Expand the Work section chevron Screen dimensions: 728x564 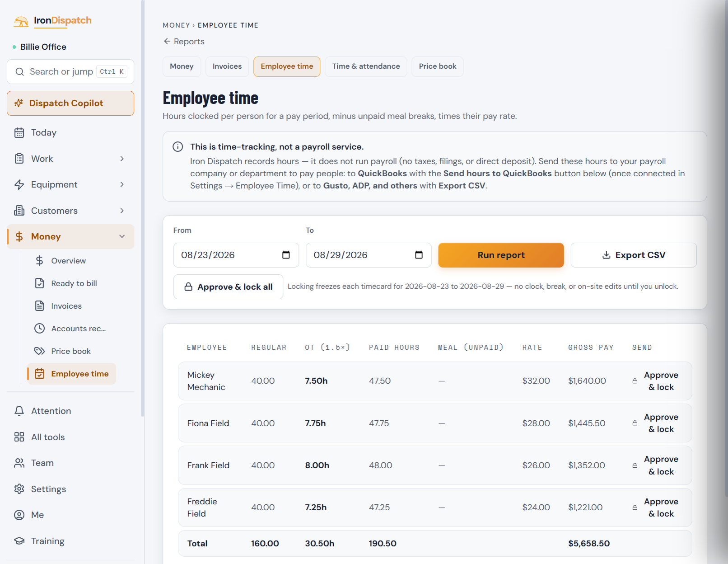pos(122,159)
